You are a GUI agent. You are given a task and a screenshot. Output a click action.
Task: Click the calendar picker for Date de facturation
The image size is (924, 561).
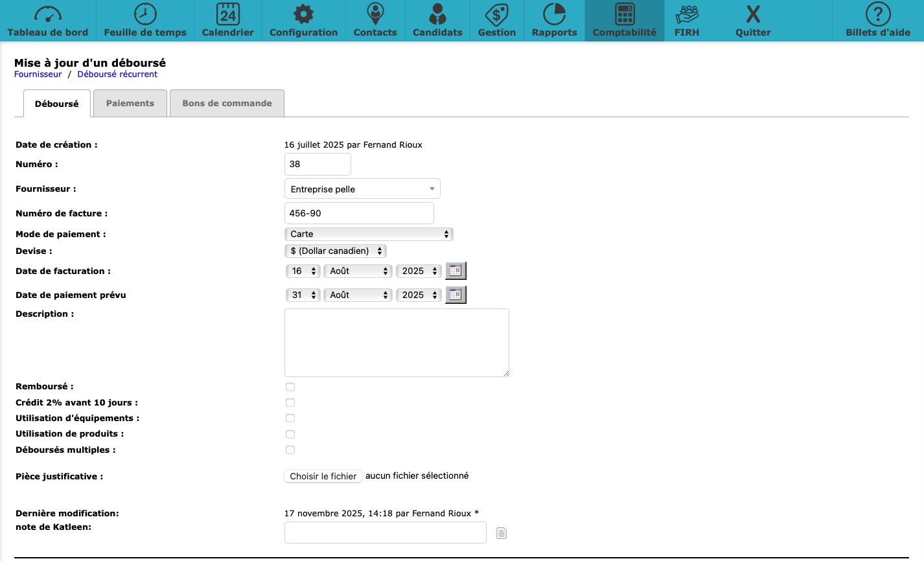[456, 271]
